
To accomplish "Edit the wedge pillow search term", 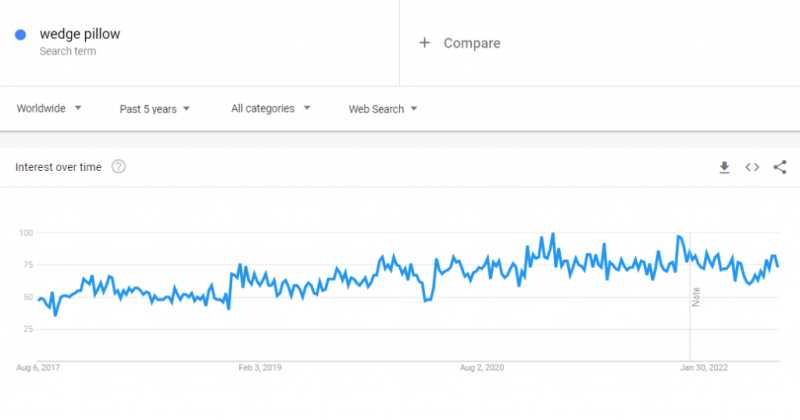I will tap(80, 34).
